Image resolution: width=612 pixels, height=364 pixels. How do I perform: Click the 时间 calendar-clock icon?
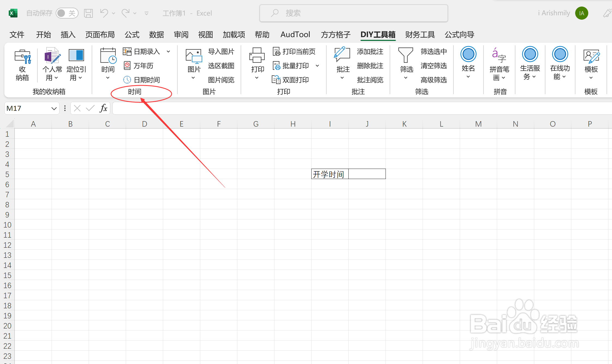(108, 56)
